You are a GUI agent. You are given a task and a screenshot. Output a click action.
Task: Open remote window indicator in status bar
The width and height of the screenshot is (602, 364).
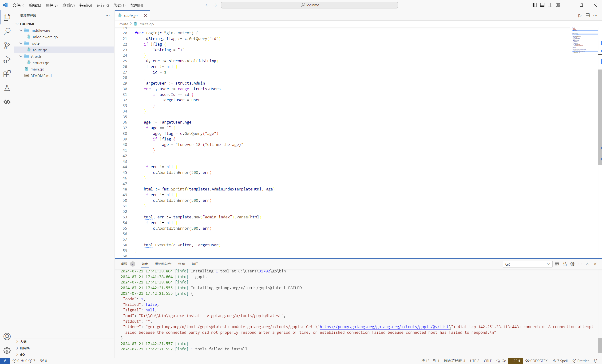pyautogui.click(x=5, y=361)
